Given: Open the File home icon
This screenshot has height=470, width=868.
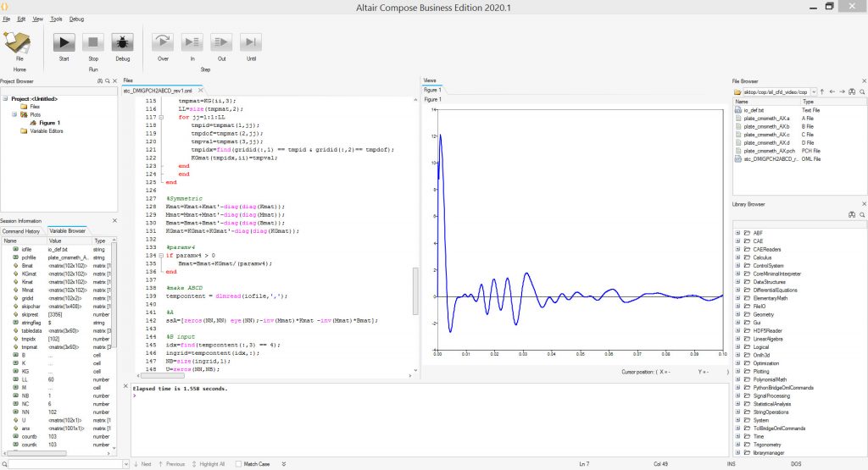Looking at the screenshot, I should coord(18,42).
